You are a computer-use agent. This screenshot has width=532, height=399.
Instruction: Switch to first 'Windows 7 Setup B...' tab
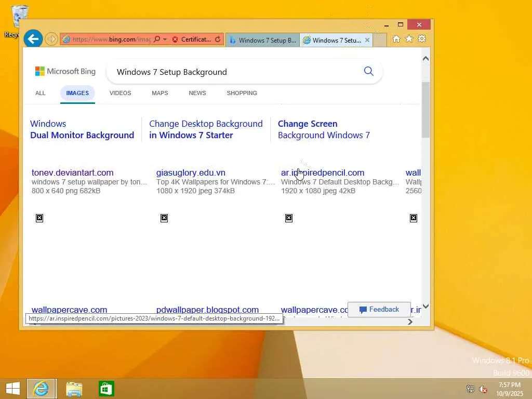[x=263, y=40]
